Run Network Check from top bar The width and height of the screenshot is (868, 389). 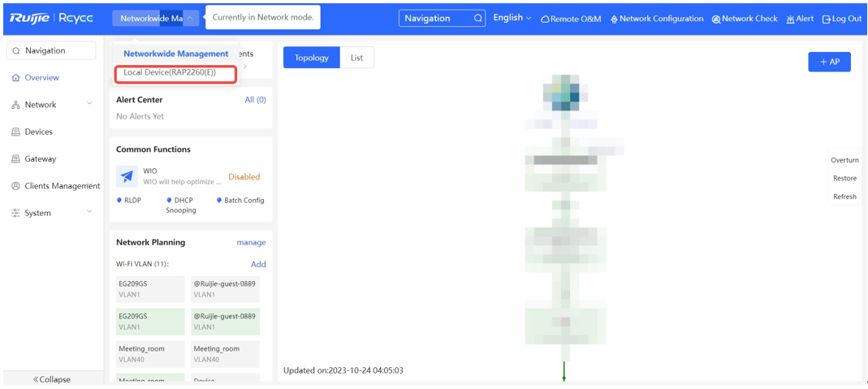point(745,19)
